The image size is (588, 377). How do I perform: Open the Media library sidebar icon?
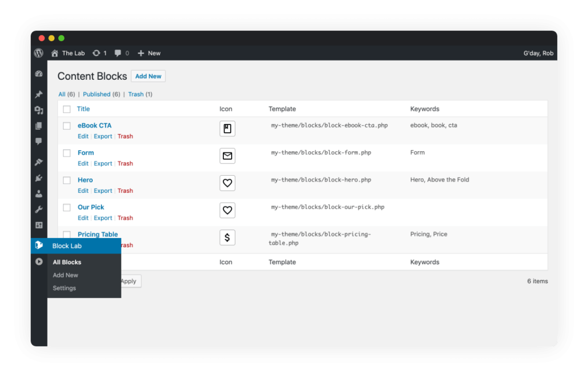pos(39,110)
